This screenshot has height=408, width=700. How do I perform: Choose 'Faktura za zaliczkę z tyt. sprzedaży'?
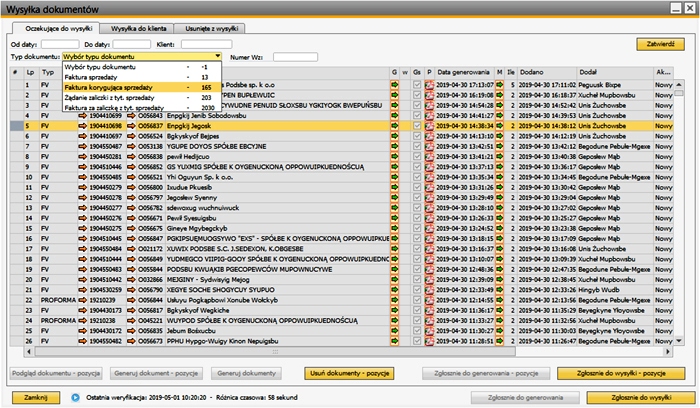click(142, 108)
